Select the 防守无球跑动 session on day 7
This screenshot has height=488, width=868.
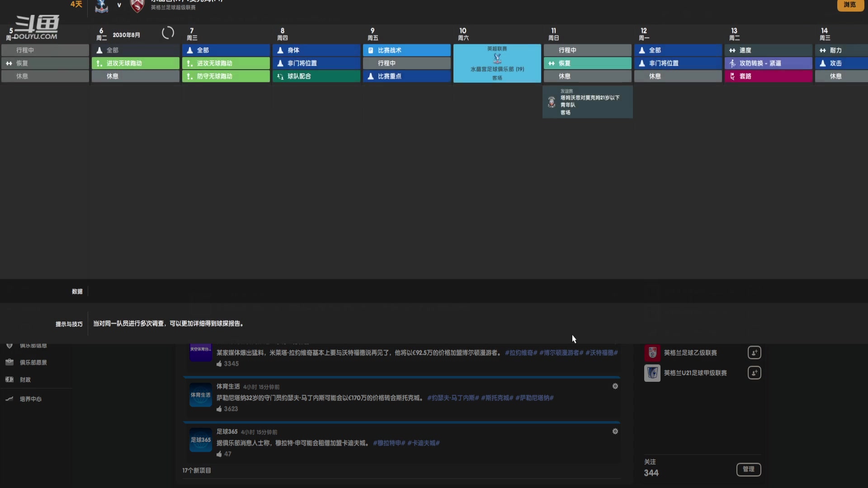coord(226,76)
